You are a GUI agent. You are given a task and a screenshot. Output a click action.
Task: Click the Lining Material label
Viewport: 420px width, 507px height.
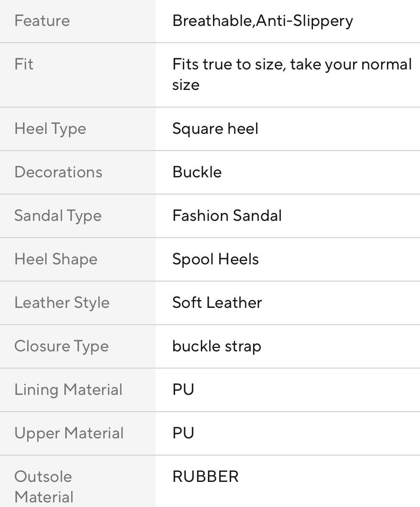[68, 389]
